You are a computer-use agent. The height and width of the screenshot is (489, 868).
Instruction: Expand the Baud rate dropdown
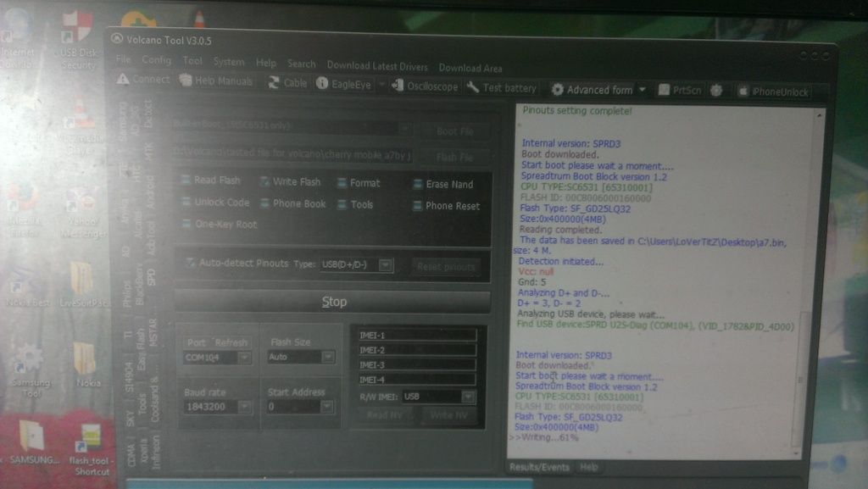pos(244,408)
